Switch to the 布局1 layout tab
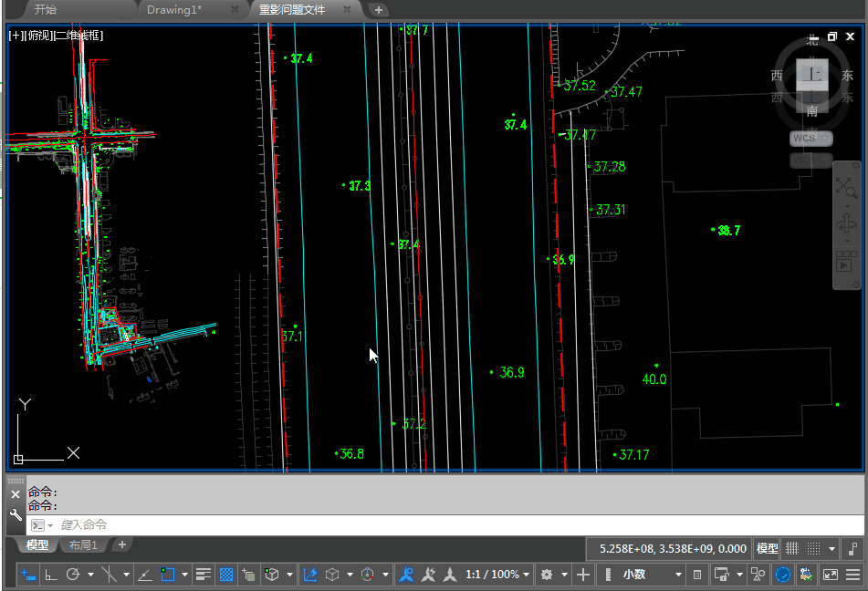 point(83,544)
